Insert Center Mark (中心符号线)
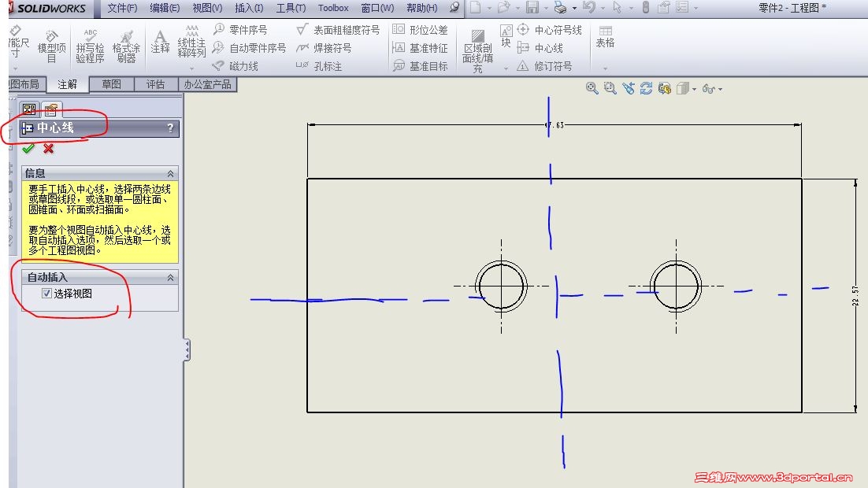The image size is (868, 488). click(549, 29)
